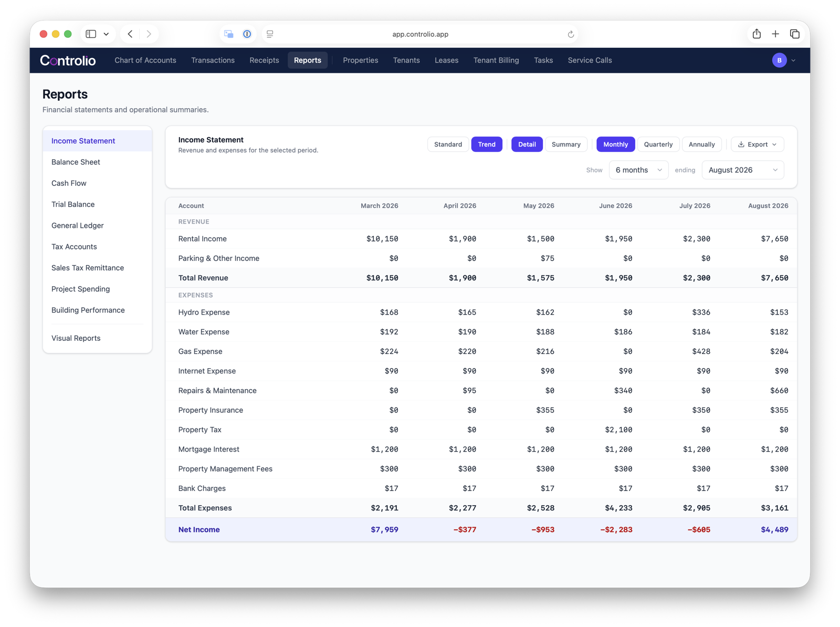
Task: Open Receipts in the nav bar
Action: point(264,60)
